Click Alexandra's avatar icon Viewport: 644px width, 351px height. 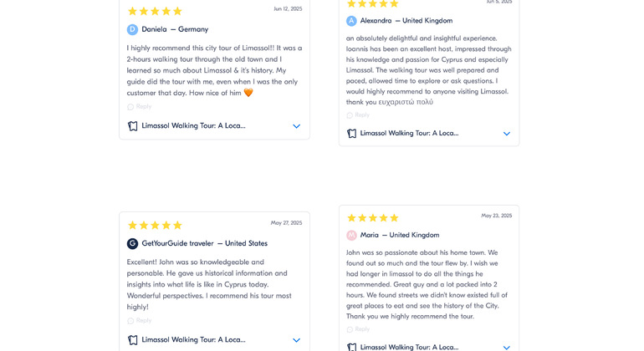[351, 21]
